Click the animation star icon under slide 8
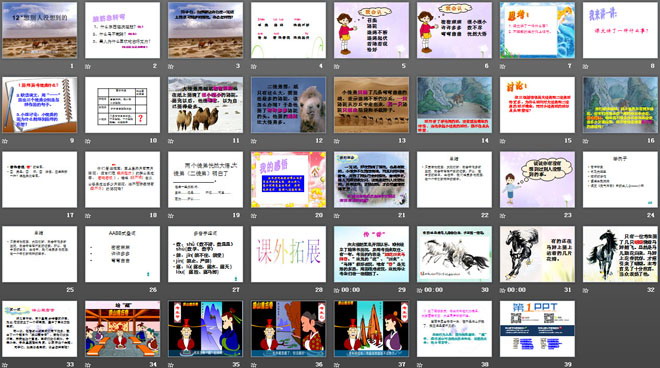This screenshot has height=368, width=660. pos(585,66)
